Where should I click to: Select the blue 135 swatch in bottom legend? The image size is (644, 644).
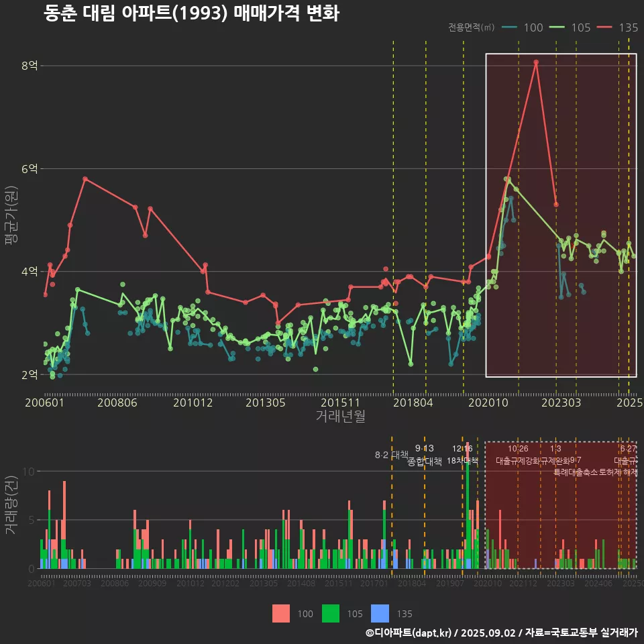point(381,613)
